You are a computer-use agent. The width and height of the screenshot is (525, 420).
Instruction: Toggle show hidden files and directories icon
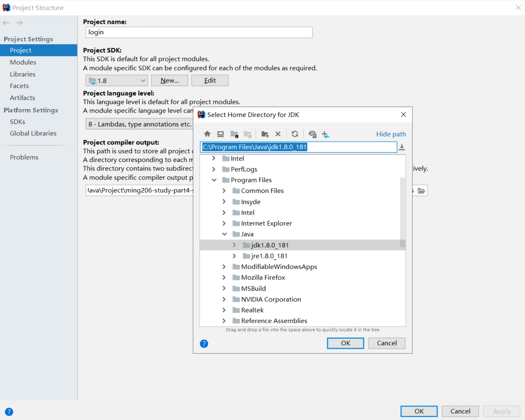312,134
